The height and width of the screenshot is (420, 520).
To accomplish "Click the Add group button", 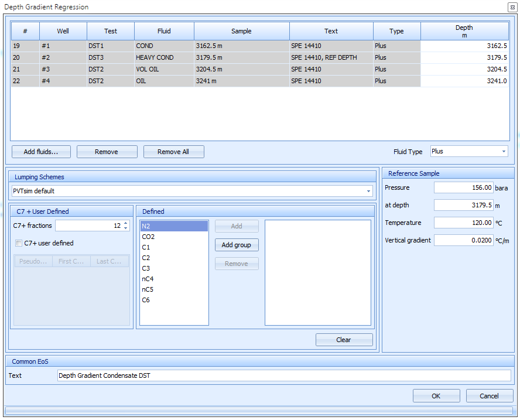I will pos(237,245).
